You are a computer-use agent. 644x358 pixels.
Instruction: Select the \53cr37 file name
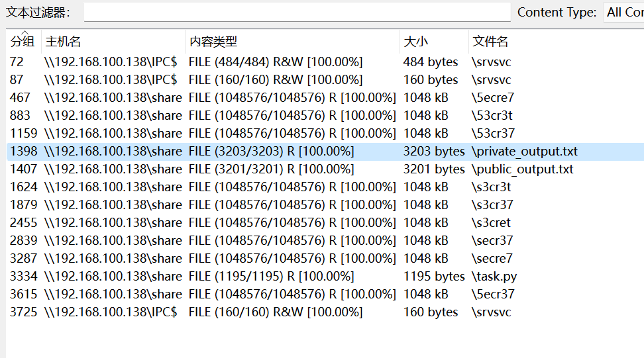point(493,133)
